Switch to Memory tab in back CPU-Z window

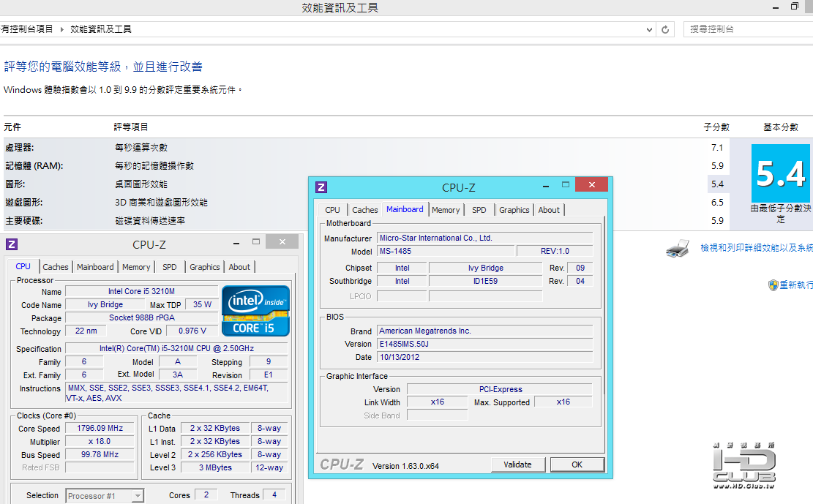(136, 267)
